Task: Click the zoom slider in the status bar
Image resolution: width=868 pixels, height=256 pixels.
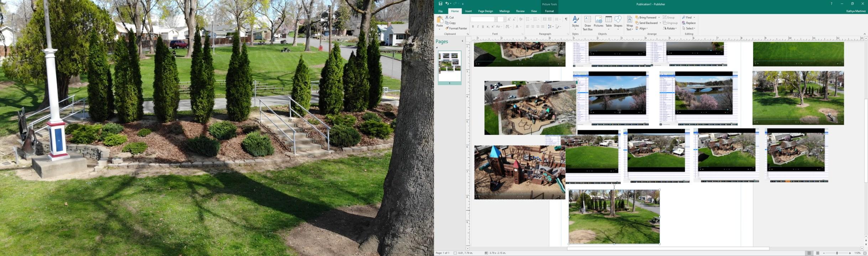Action: pos(837,253)
